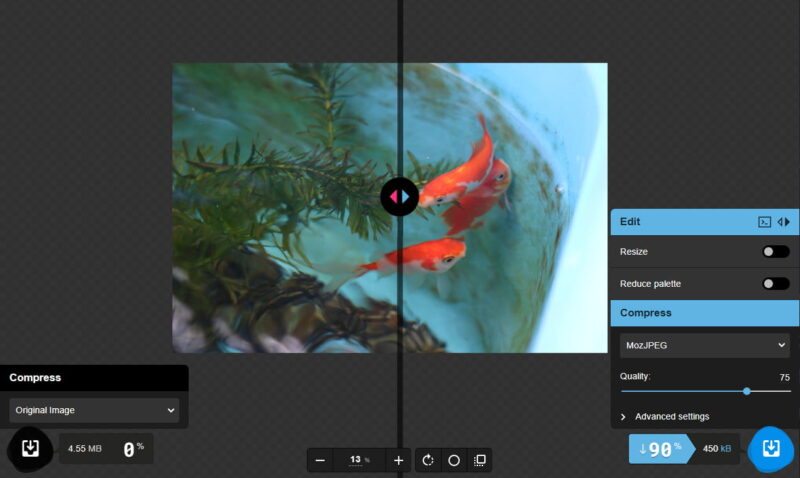Open CLI command icon in Edit header
The width and height of the screenshot is (800, 478).
coord(764,222)
